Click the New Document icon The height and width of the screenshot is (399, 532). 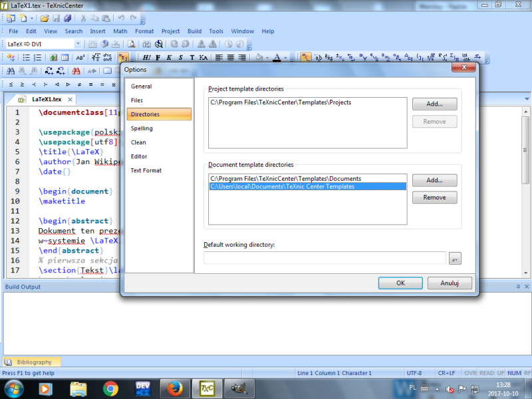(23, 19)
